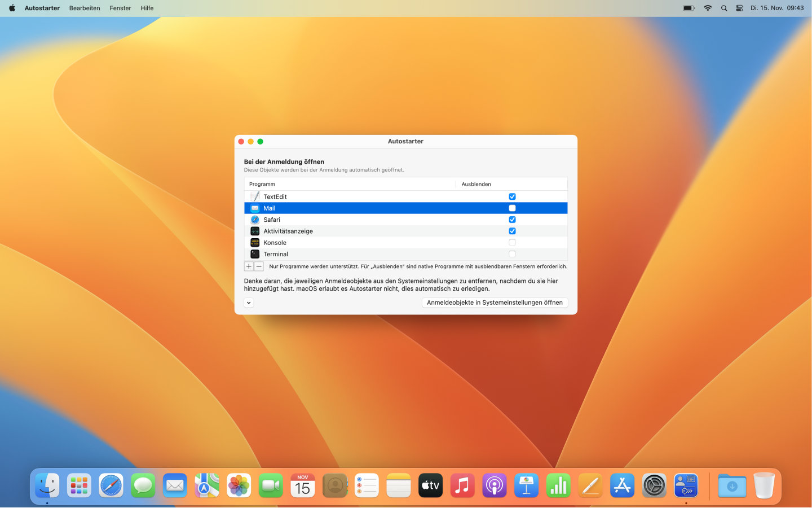Image resolution: width=812 pixels, height=508 pixels.
Task: Open the Downloads folder in the Dock
Action: [732, 485]
